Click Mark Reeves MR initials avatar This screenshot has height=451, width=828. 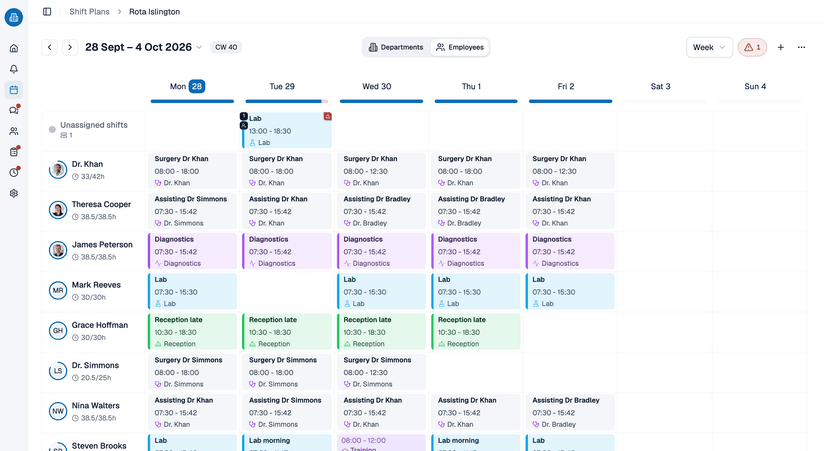click(58, 290)
